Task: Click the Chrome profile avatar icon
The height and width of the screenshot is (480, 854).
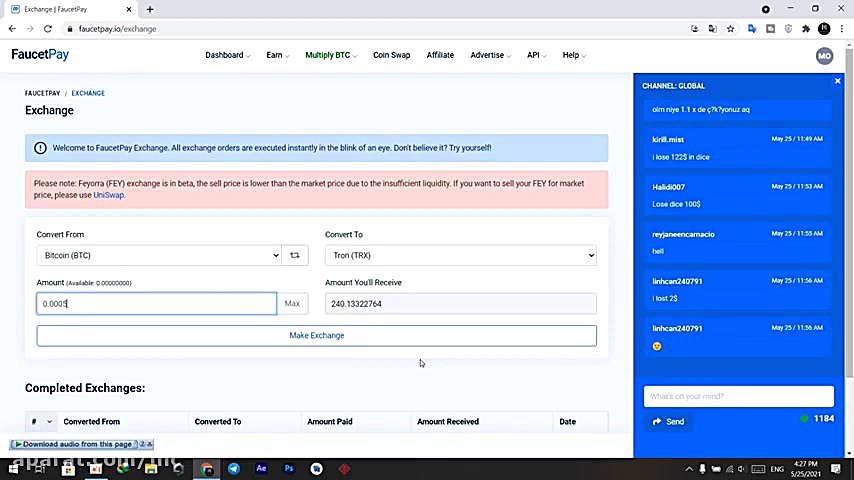Action: click(824, 29)
